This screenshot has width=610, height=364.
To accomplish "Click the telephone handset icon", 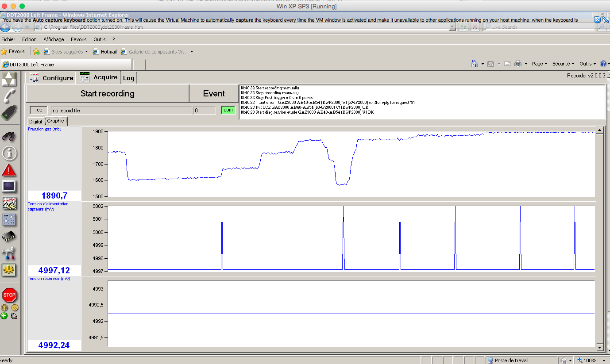I will 9,95.
